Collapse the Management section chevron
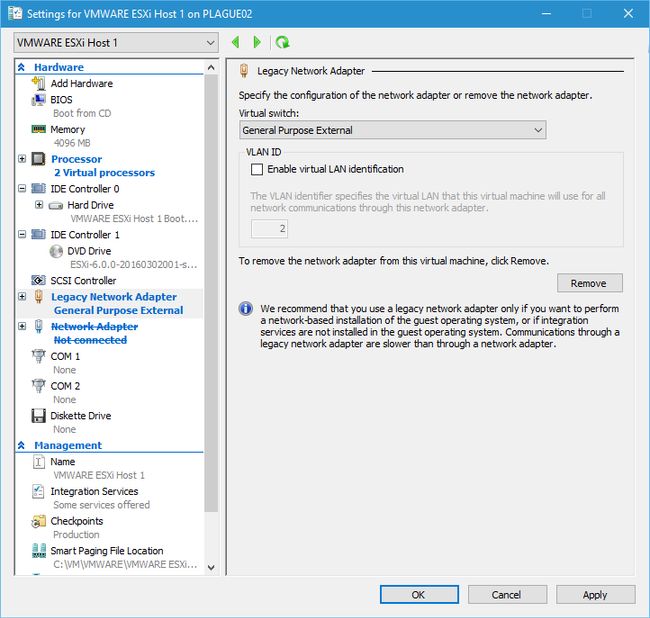Image resolution: width=650 pixels, height=618 pixels. pyautogui.click(x=22, y=445)
